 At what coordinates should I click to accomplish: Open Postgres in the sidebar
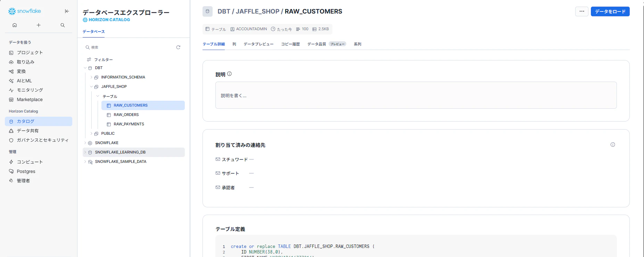pos(39,171)
